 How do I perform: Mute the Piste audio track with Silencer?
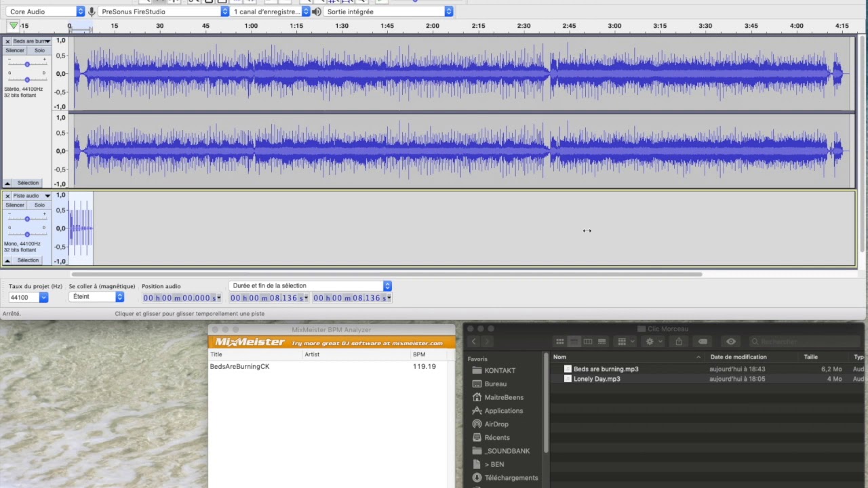tap(15, 205)
